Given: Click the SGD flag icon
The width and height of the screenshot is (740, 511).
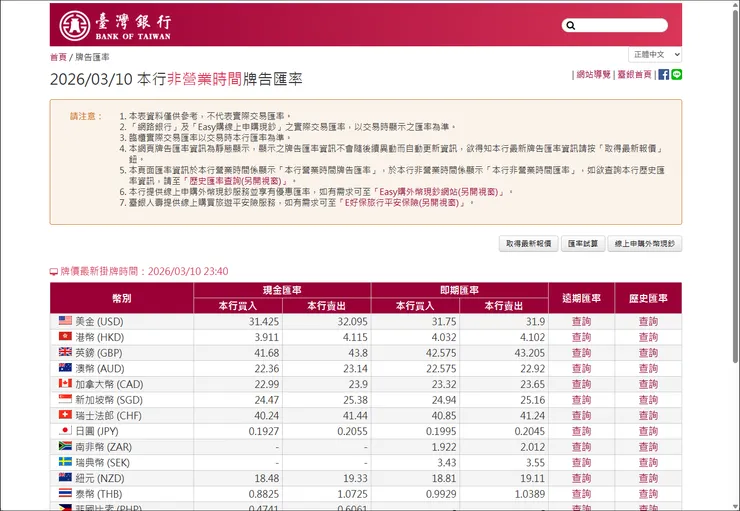Looking at the screenshot, I should pos(65,399).
